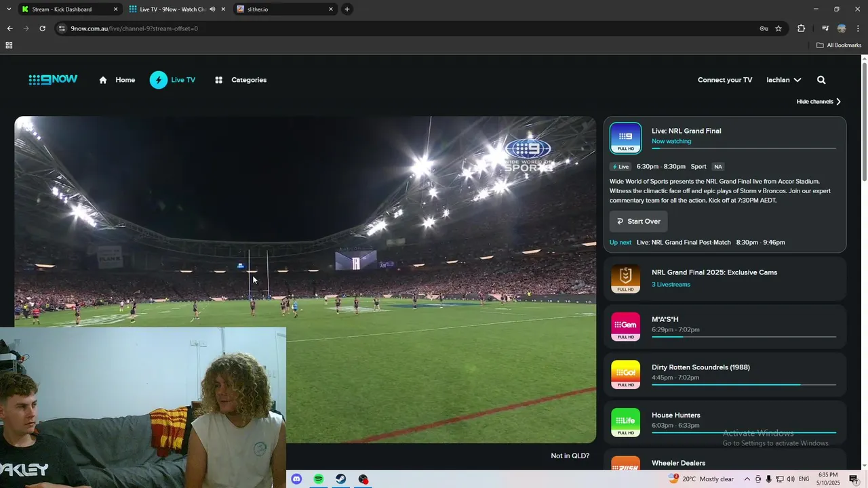This screenshot has height=488, width=868.
Task: Click the Not in QLD? link
Action: [570, 456]
